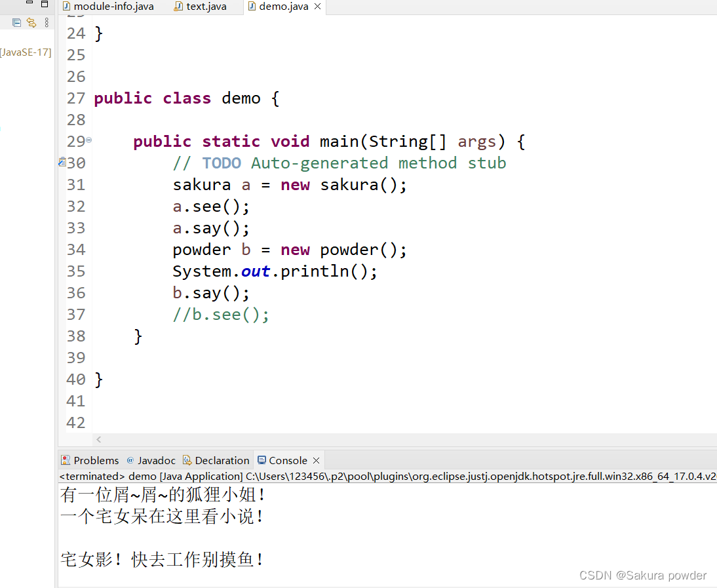Collapse the main method fold marker at line 29

[88, 140]
